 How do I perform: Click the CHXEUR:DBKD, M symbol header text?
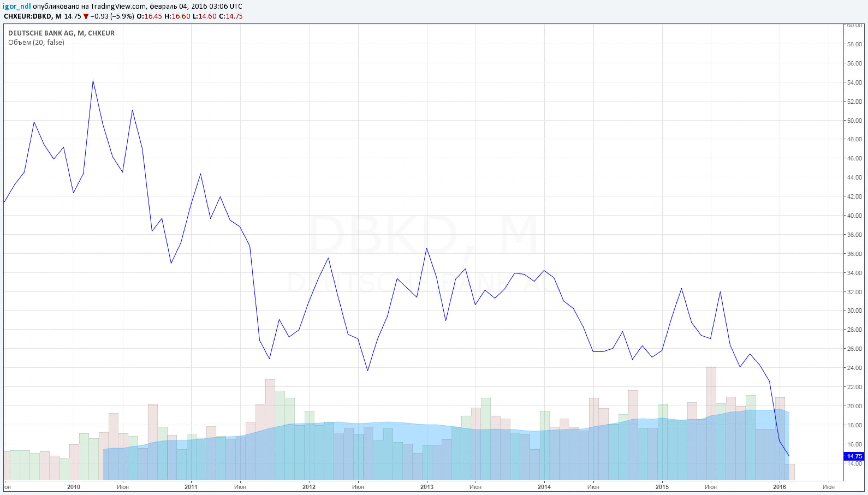(33, 16)
